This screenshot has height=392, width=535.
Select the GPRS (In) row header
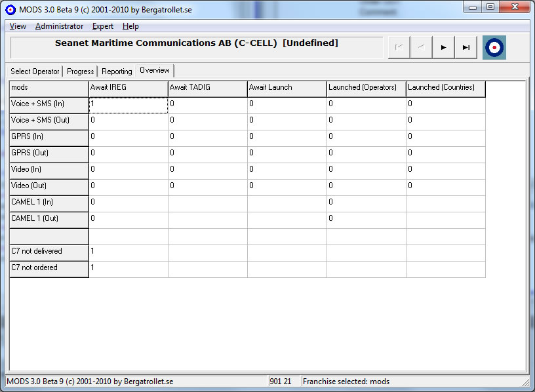[x=49, y=137]
